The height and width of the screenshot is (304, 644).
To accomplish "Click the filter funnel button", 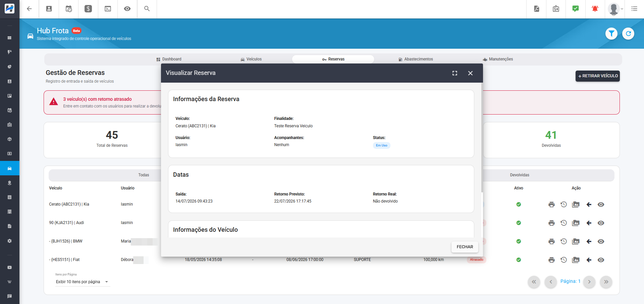I will (x=611, y=34).
